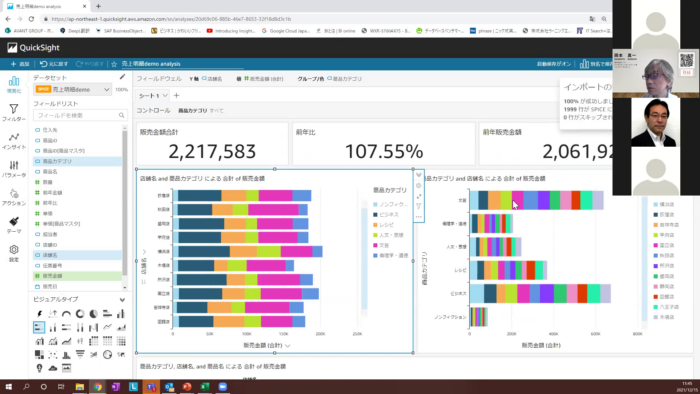Open Excel from the taskbar
Image resolution: width=700 pixels, height=394 pixels.
205,387
